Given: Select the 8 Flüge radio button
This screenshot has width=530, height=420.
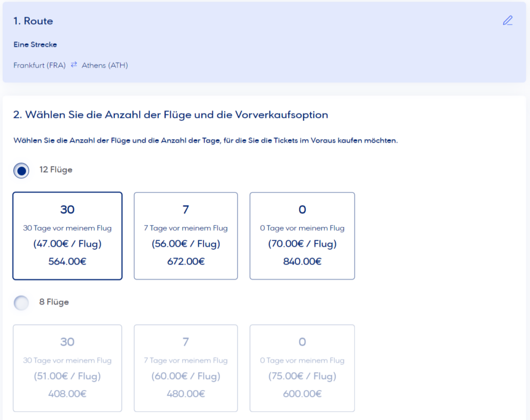Looking at the screenshot, I should [21, 302].
